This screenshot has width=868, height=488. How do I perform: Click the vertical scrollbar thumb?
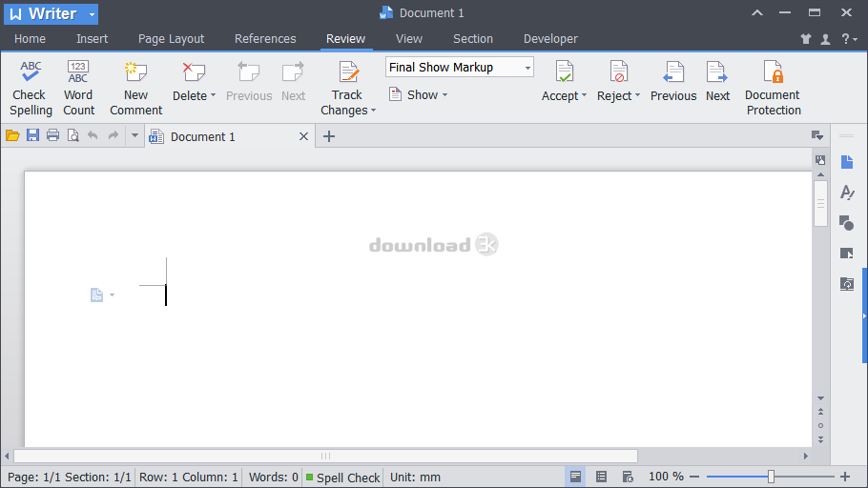pos(820,203)
